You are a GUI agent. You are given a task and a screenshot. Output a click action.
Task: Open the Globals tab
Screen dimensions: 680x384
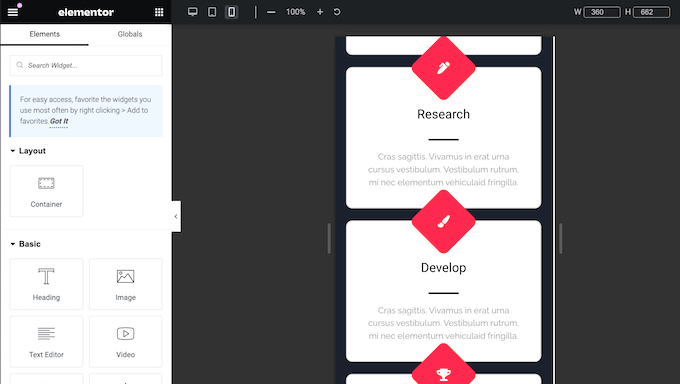click(x=130, y=34)
